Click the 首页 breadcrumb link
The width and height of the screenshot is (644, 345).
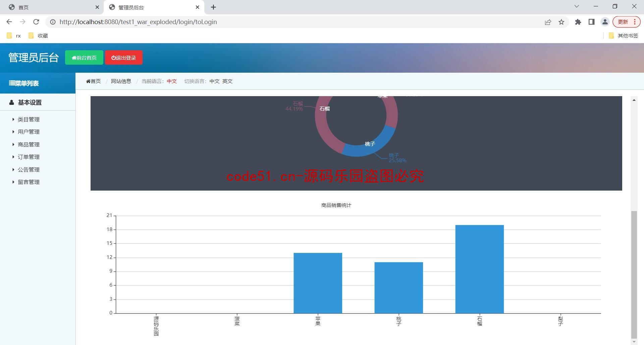(93, 81)
